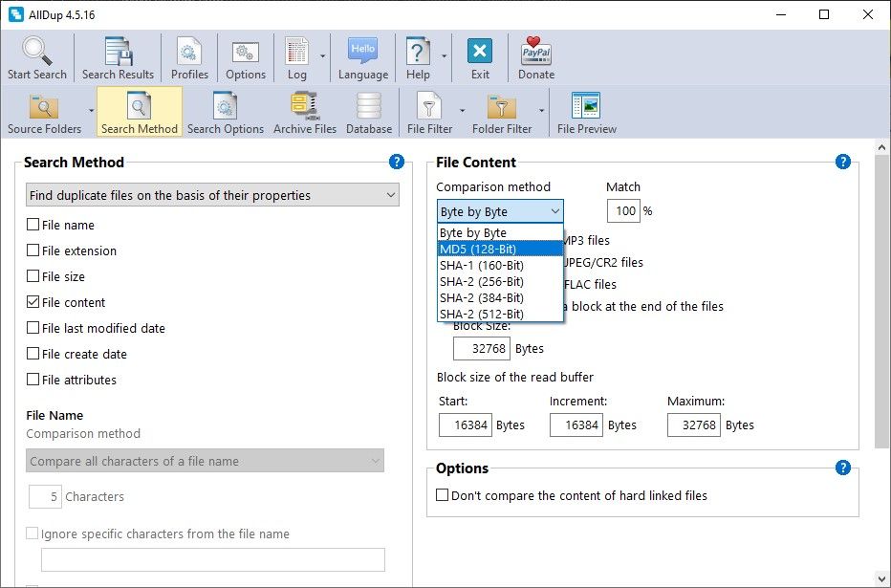Open the Profiles toolbar icon
The height and width of the screenshot is (588, 891).
coord(189,57)
